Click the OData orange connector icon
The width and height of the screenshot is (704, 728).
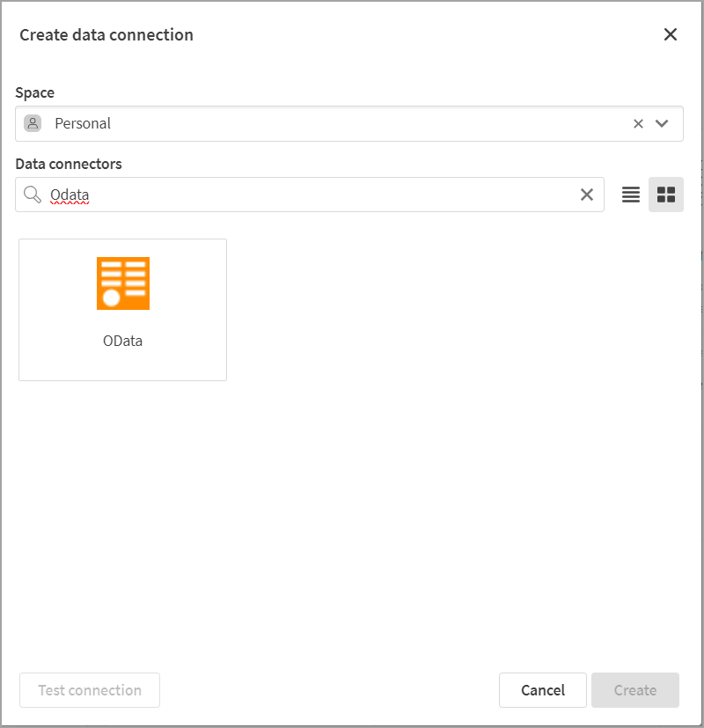pyautogui.click(x=122, y=283)
